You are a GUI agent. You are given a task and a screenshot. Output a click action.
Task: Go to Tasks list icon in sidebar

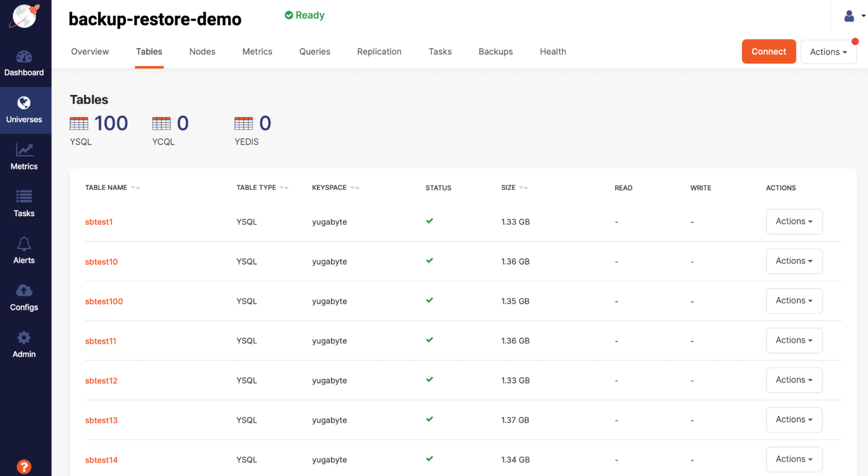click(24, 197)
